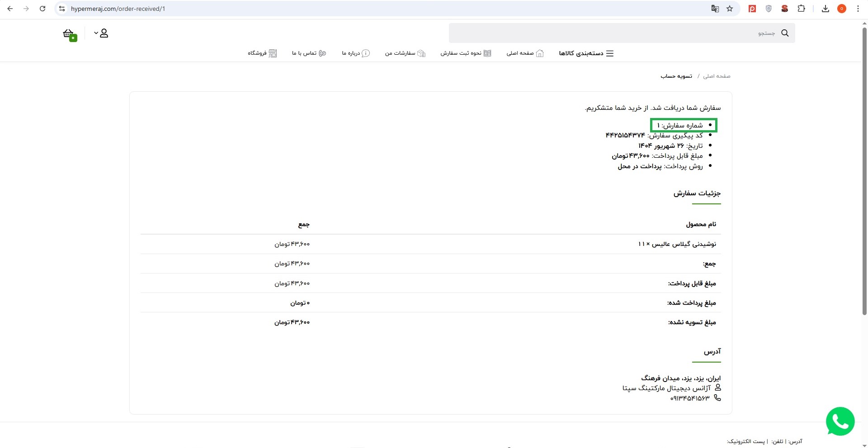
Task: Go to فروشگاه shop page
Action: click(262, 53)
